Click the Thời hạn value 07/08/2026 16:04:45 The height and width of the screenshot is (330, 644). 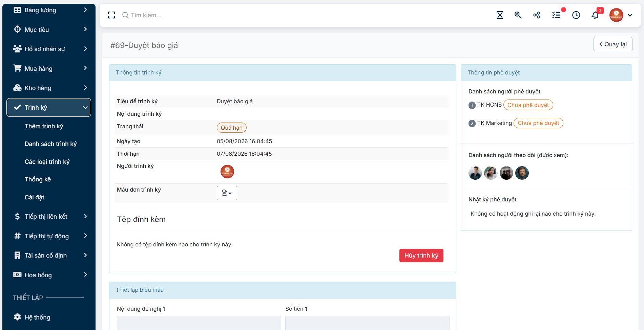[244, 154]
